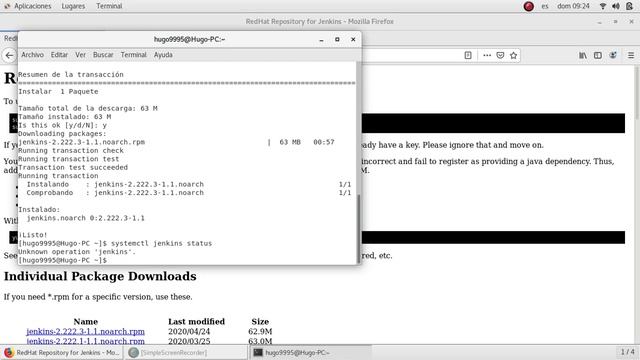
Task: Click the hugo9995@Hugo-PC terminal title bar
Action: pyautogui.click(x=189, y=40)
